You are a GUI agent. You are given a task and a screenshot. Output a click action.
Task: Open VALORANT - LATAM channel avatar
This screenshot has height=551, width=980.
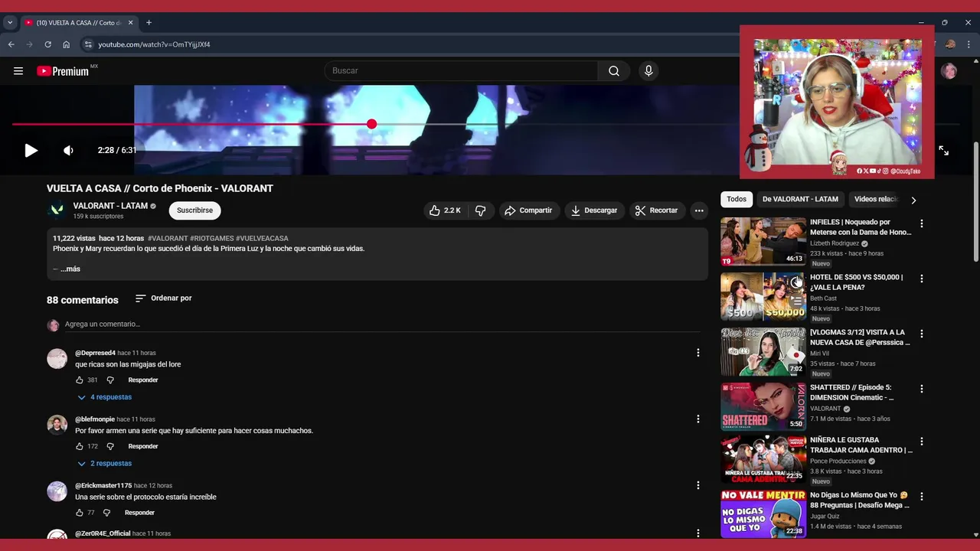coord(57,210)
